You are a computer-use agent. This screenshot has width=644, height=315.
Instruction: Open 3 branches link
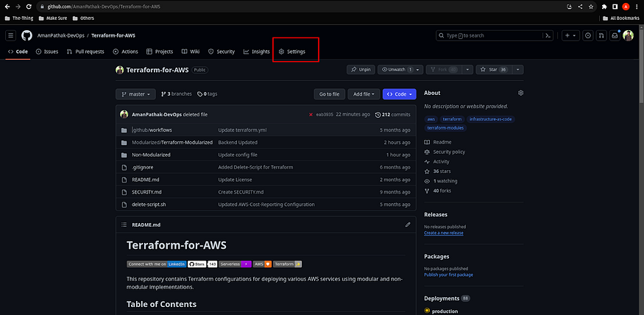click(x=176, y=94)
